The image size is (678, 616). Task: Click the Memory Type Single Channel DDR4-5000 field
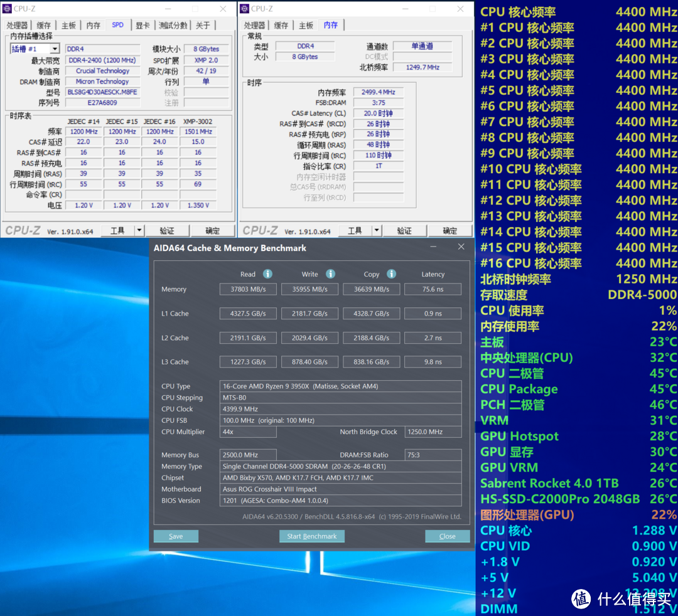340,466
